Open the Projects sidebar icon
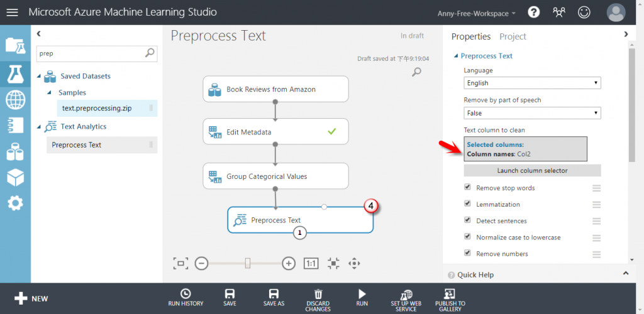Image resolution: width=644 pixels, height=314 pixels. [x=16, y=45]
